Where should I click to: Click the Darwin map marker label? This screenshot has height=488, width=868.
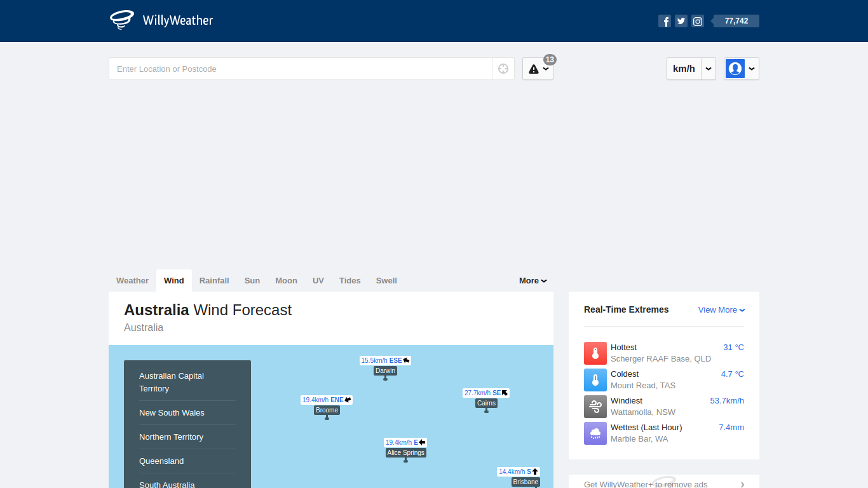point(386,370)
